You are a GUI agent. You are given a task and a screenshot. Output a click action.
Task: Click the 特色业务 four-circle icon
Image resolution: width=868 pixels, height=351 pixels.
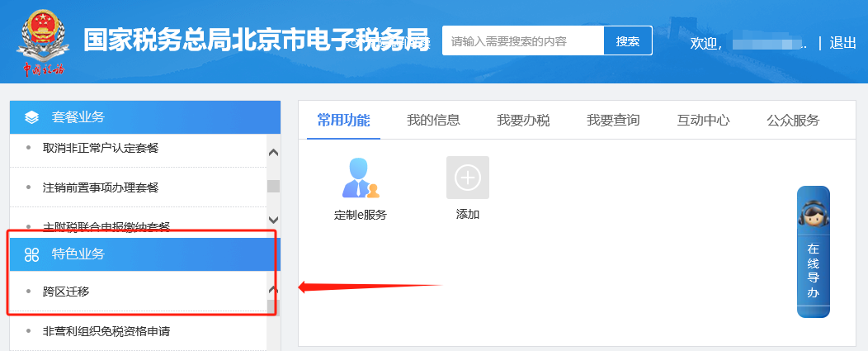tap(32, 254)
